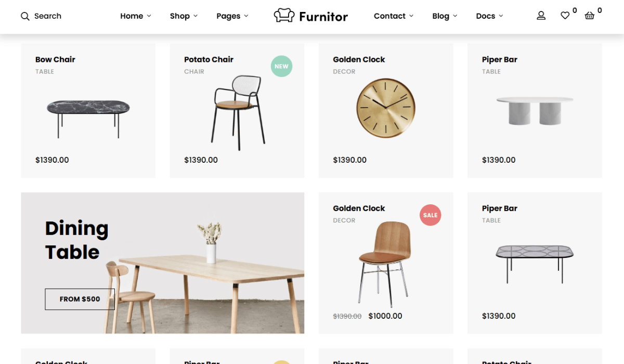This screenshot has height=364, width=624.
Task: Click the FROM $500 button
Action: (x=80, y=299)
